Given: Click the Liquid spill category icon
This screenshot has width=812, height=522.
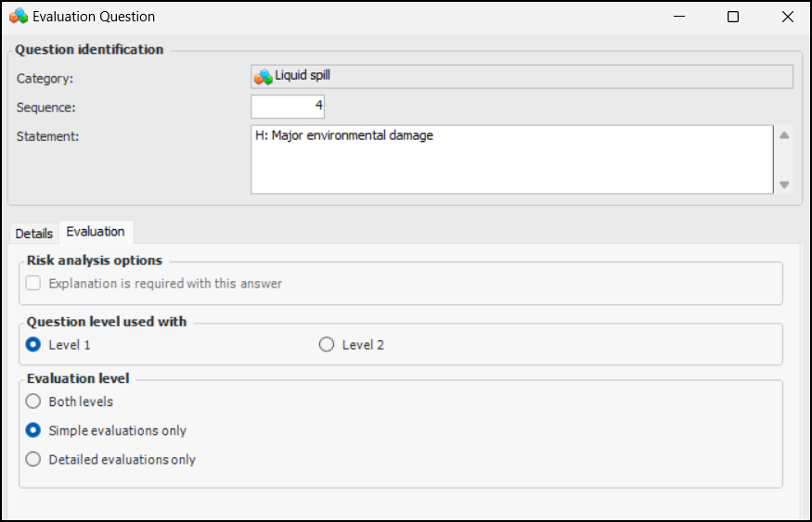Looking at the screenshot, I should tap(264, 77).
